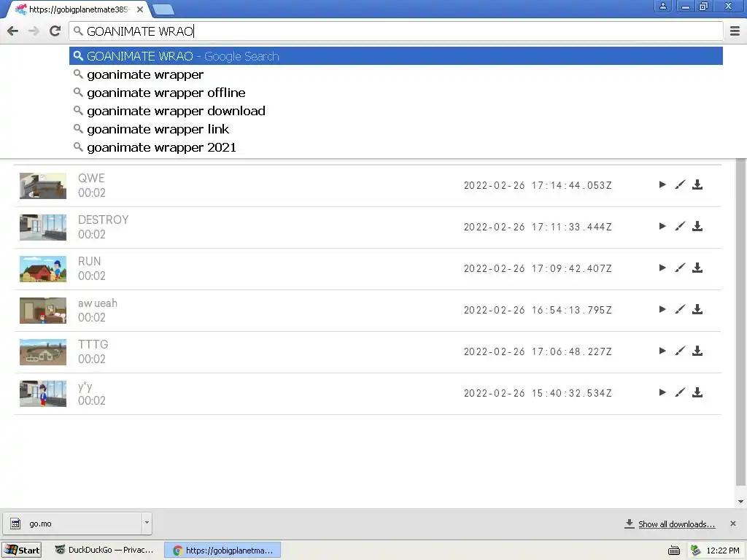The image size is (747, 560).
Task: Pick the 'goanimate wrapper download' suggestion
Action: pos(396,111)
